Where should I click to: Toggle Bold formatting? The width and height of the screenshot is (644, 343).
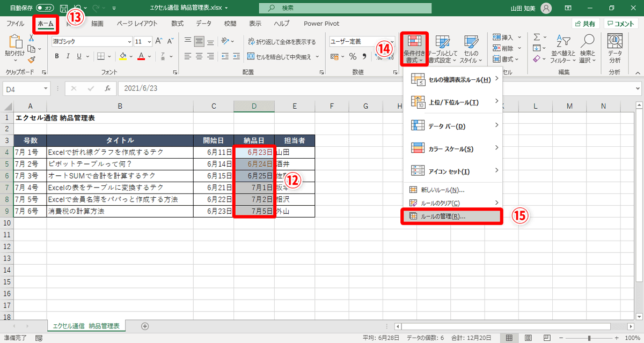click(x=56, y=56)
